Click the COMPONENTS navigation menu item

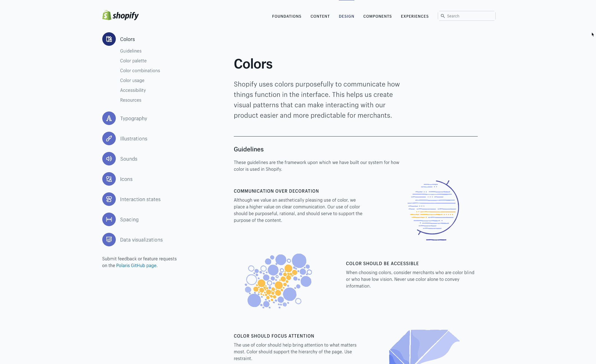tap(378, 16)
